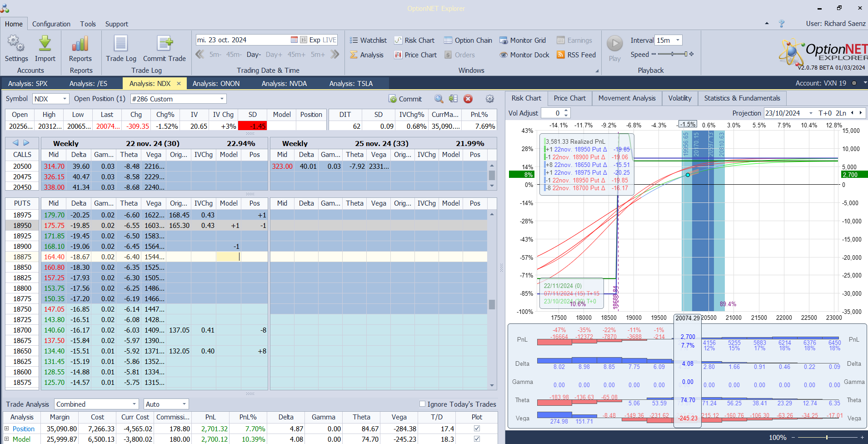Open the Interval 15m dropdown
This screenshot has height=444, width=868.
(x=678, y=40)
